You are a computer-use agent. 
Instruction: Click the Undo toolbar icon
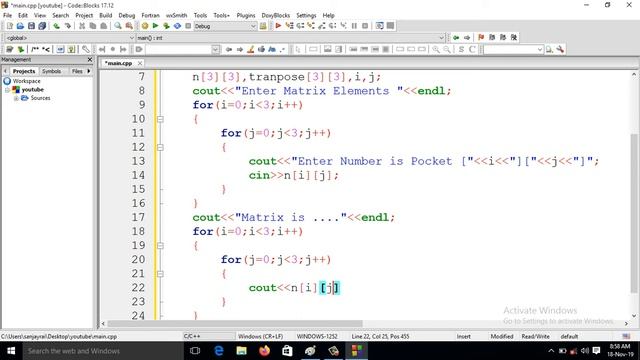click(56, 26)
